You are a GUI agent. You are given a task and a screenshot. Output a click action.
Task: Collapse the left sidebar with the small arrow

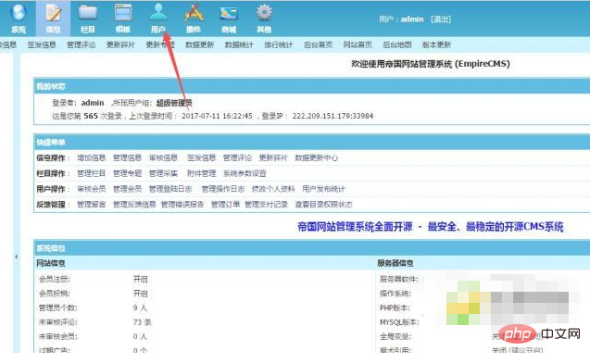16,257
